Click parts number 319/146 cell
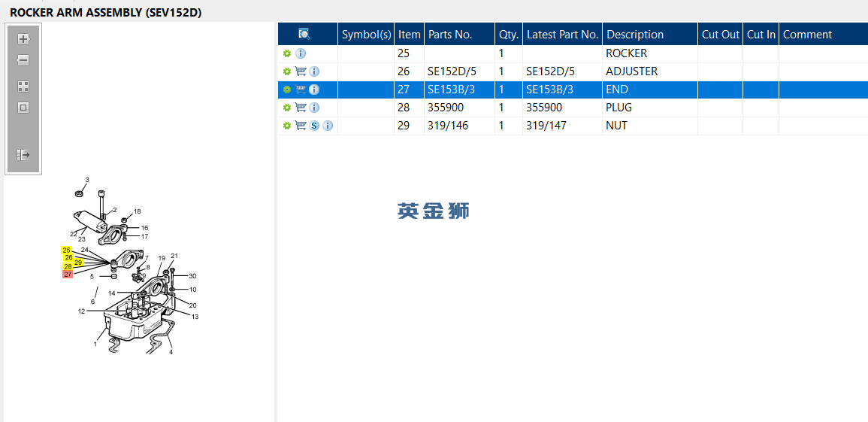 click(459, 126)
